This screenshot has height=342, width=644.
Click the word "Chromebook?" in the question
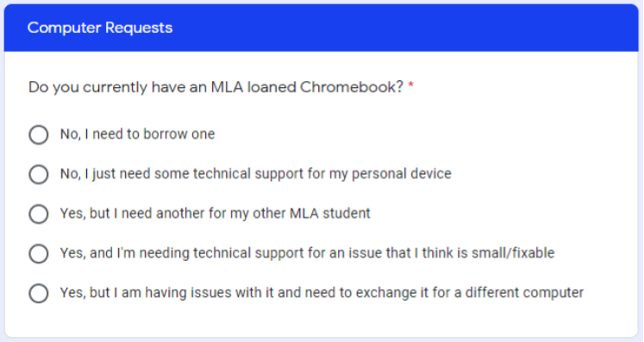[x=352, y=88]
